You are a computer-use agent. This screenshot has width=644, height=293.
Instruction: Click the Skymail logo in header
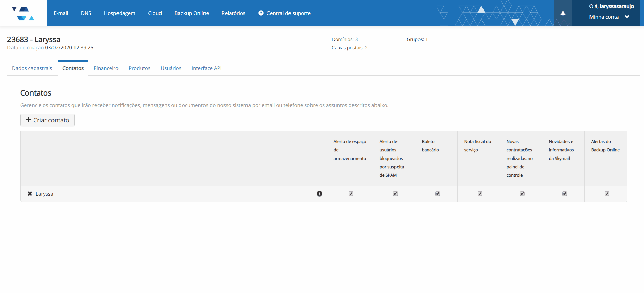click(x=23, y=13)
